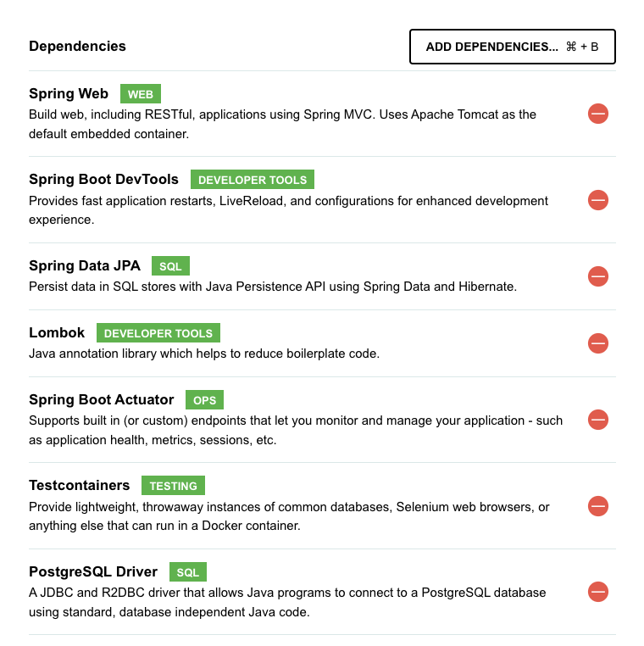Viewport: 644px width, 646px height.
Task: Remove the PostgreSQL Driver dependency
Action: pos(598,592)
